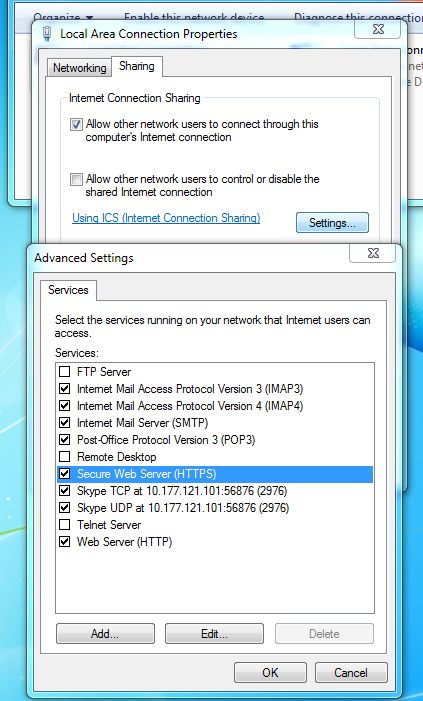Uncheck the IMAP3 service checkbox

65,389
